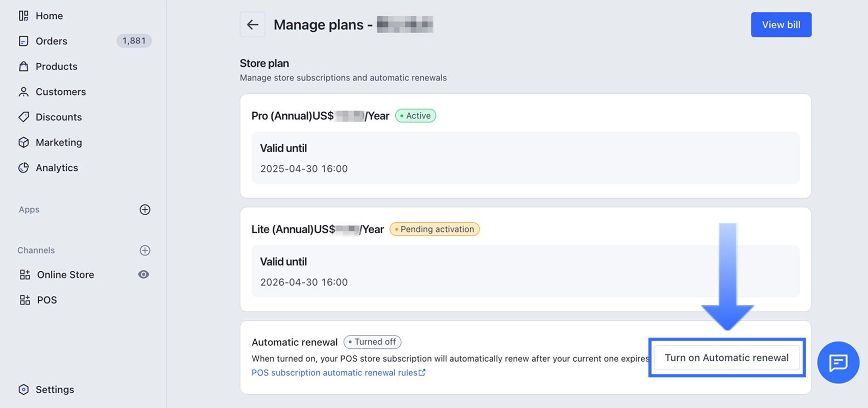
Task: Click the Discounts tag icon
Action: [x=23, y=117]
